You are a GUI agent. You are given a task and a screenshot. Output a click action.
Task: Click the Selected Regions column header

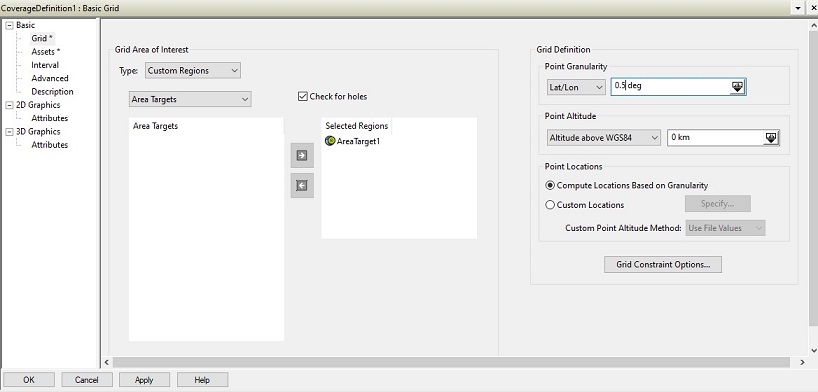[x=356, y=126]
